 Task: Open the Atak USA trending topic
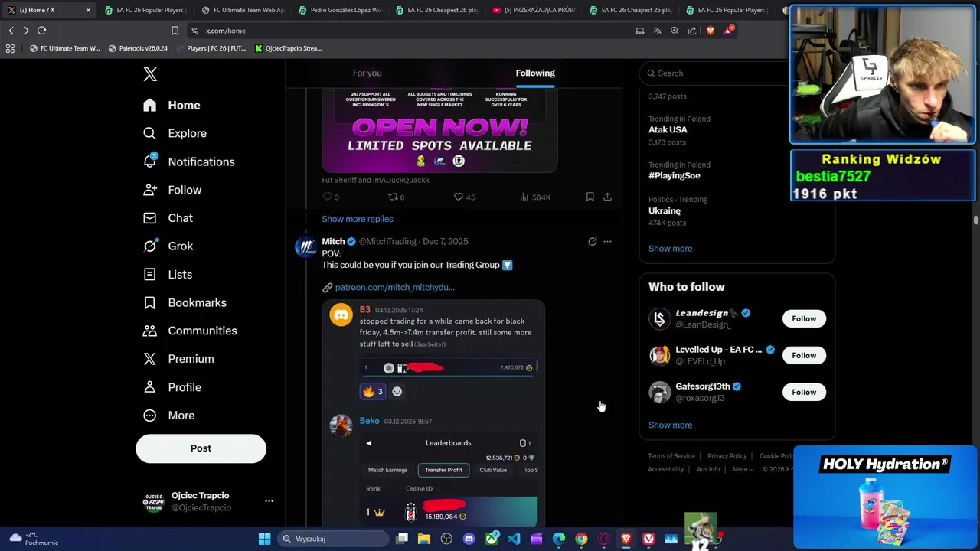[668, 130]
